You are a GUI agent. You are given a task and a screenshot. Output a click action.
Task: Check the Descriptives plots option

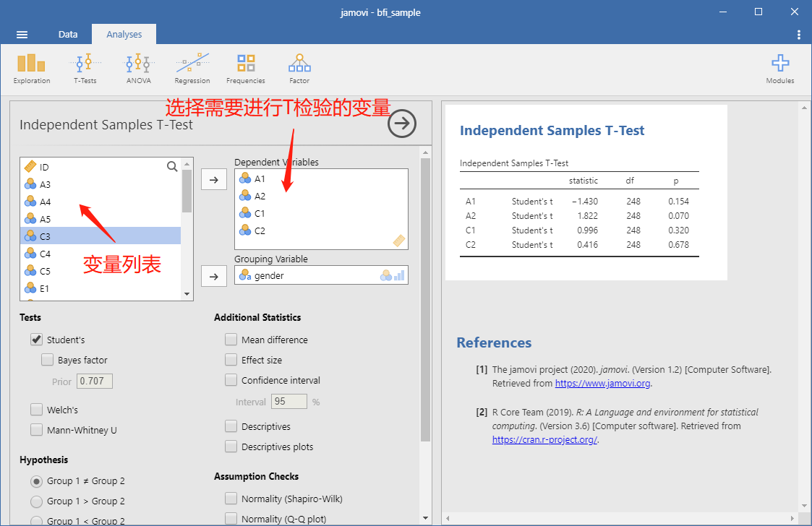[231, 447]
